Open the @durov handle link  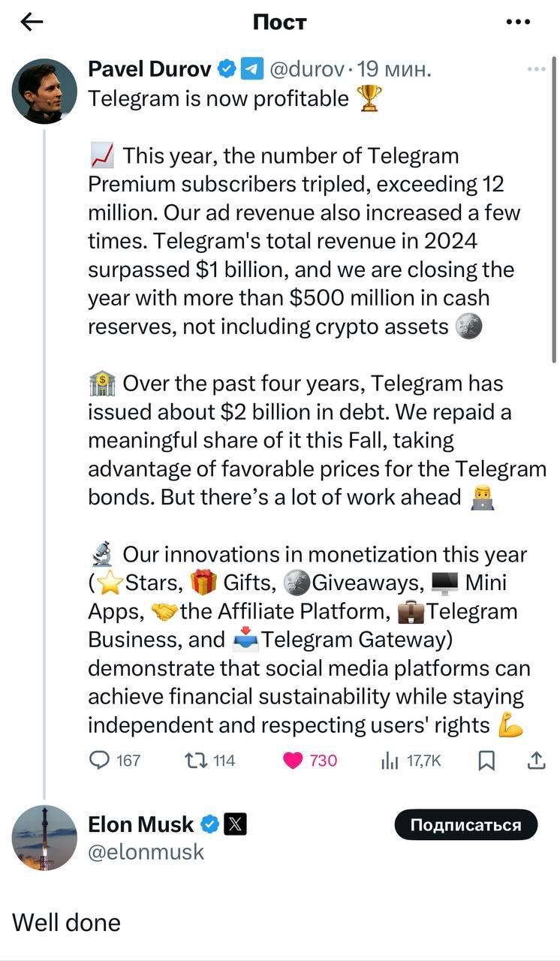306,70
